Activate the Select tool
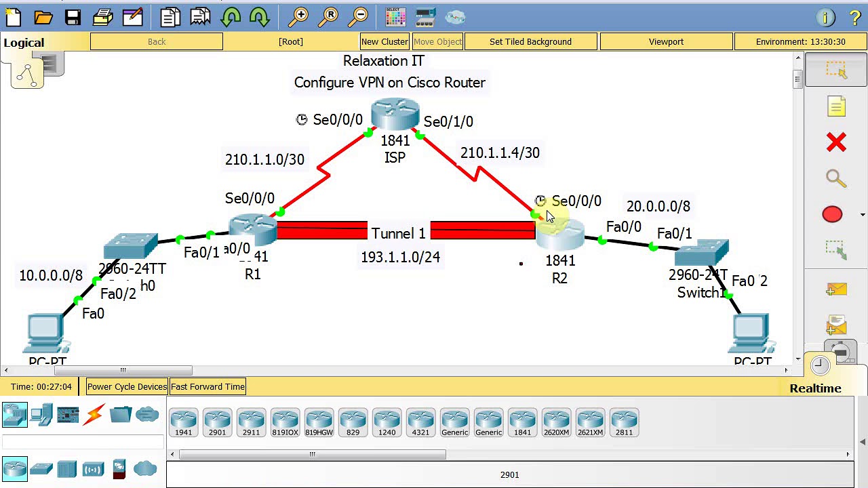This screenshot has width=868, height=488. [836, 70]
